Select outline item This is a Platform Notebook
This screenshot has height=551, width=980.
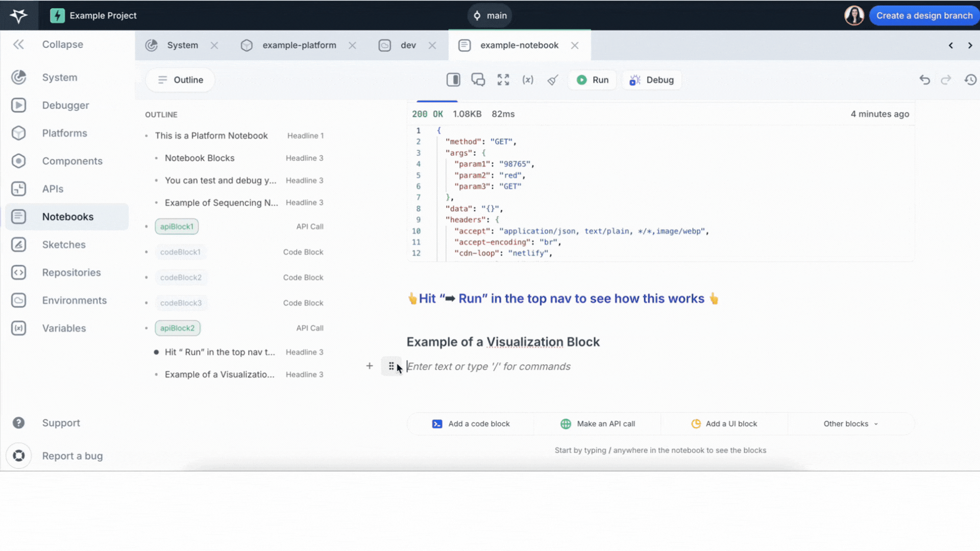[x=211, y=136]
